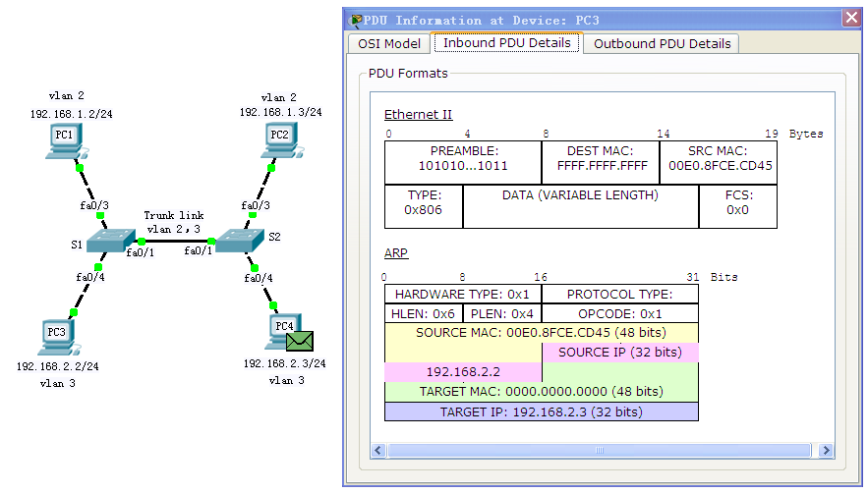Click the green envelope PDU on PC4
The width and height of the screenshot is (868, 493).
pyautogui.click(x=300, y=341)
